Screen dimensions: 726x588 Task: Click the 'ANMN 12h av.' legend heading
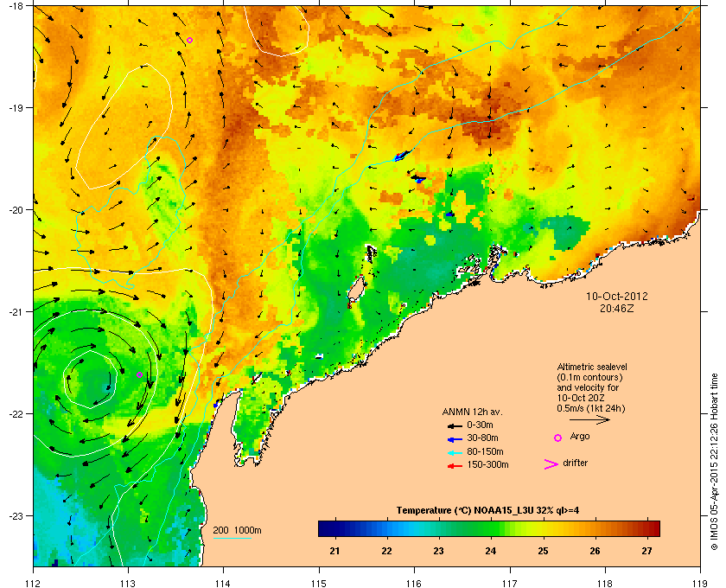(472, 412)
